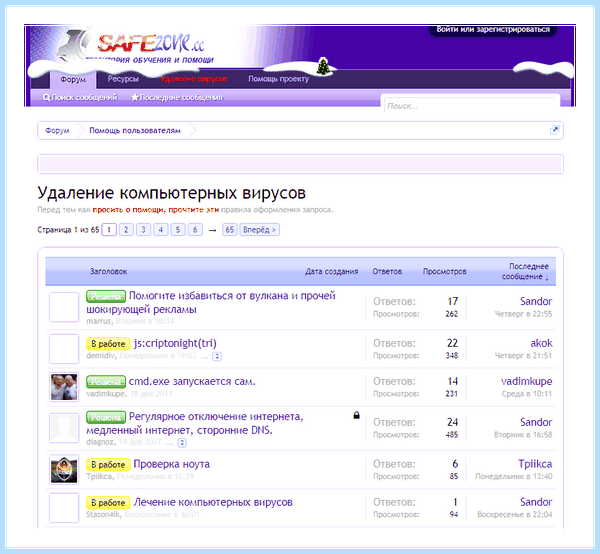Open page 2 link of the diagnoz thread
This screenshot has width=600, height=554.
182,443
